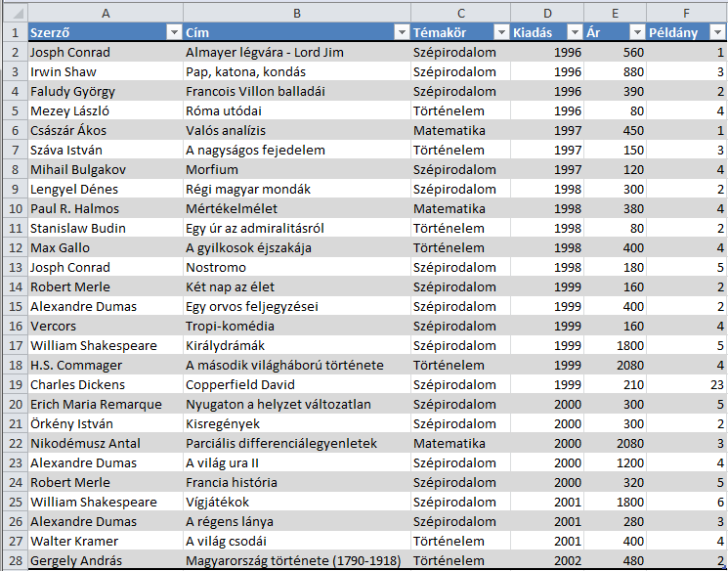Select title Magyarország története (1790-1918)
Viewport: 728px width, 571px height.
[297, 561]
